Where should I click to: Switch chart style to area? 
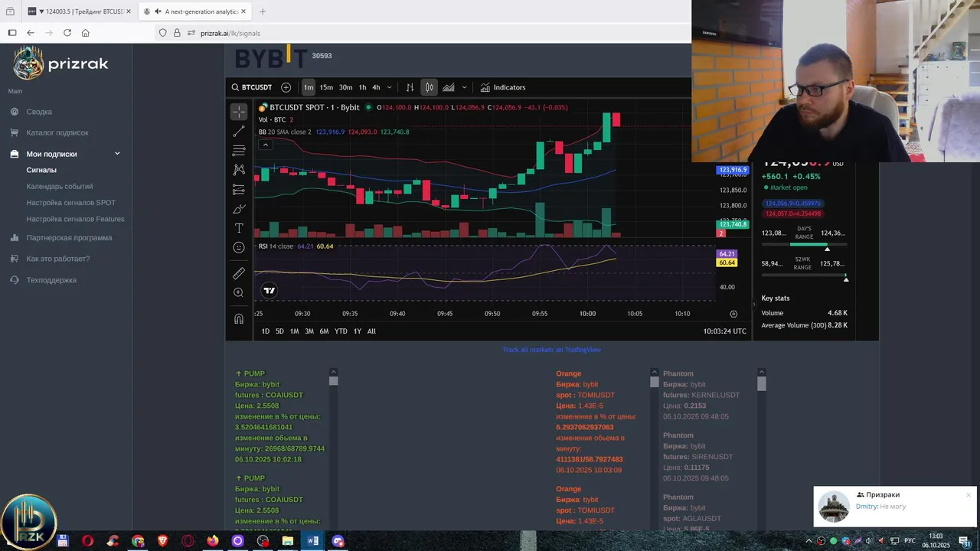[448, 87]
